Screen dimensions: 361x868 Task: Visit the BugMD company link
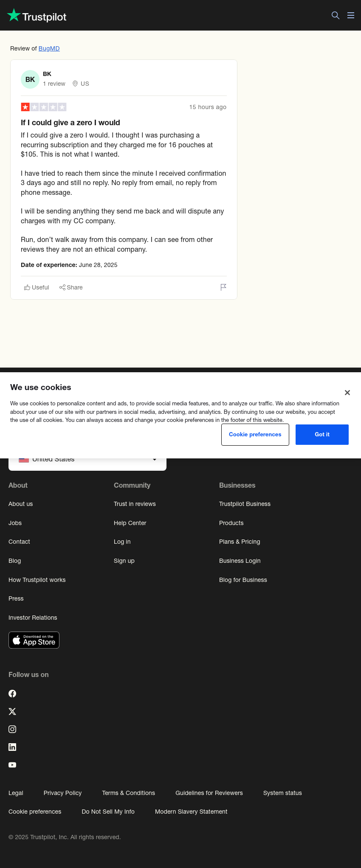pyautogui.click(x=49, y=48)
